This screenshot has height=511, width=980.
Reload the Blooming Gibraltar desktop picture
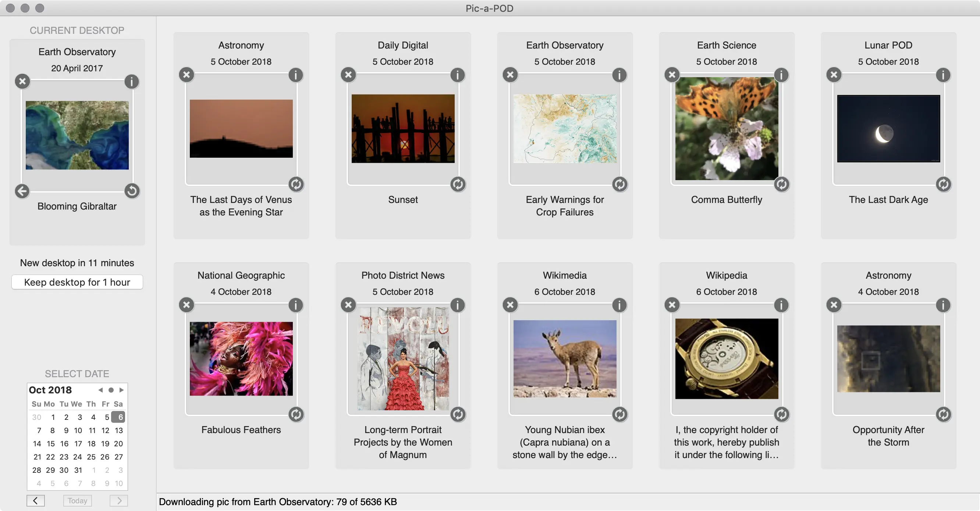[132, 191]
